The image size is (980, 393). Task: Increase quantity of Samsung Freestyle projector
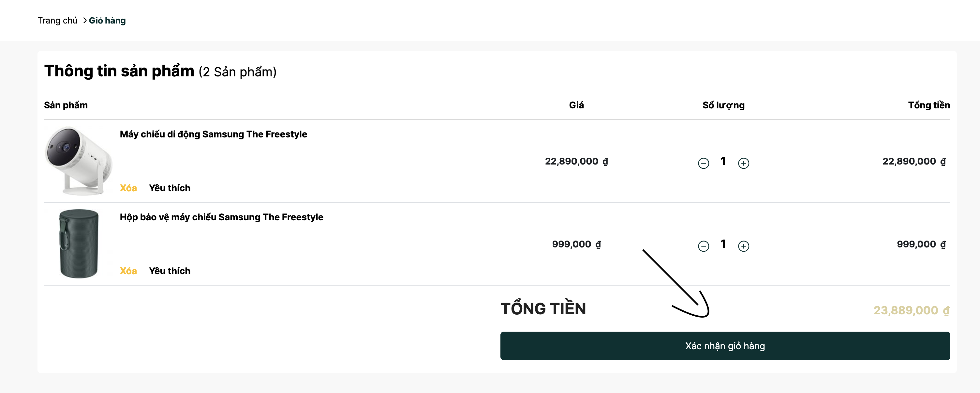[743, 163]
